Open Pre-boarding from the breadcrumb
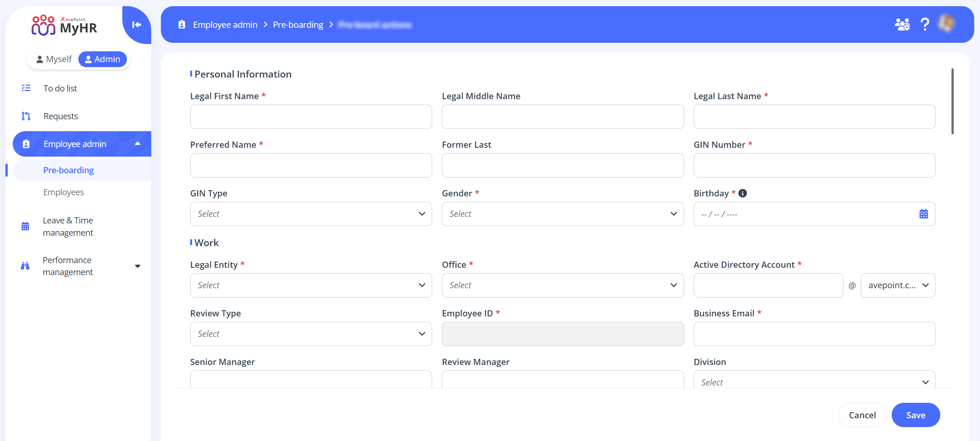 tap(298, 24)
